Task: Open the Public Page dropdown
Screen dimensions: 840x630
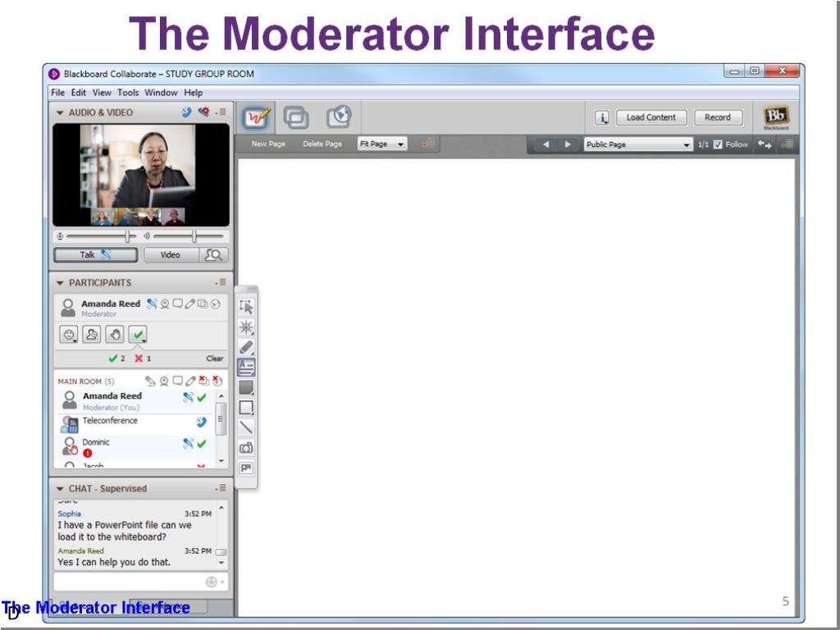Action: 637,144
